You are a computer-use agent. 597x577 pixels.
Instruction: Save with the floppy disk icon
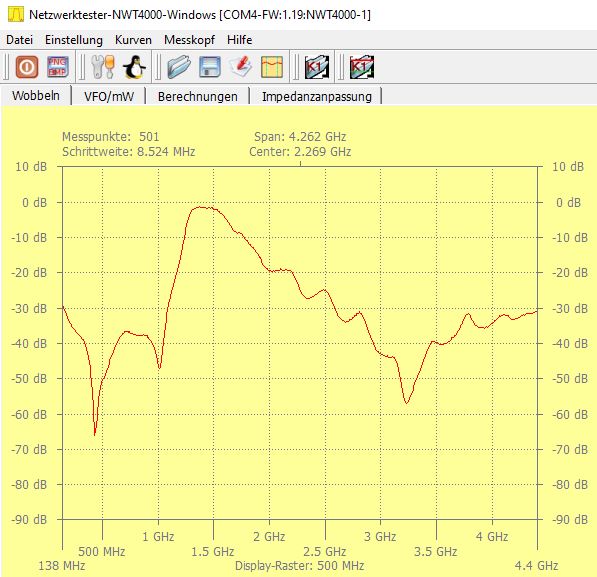[x=210, y=67]
